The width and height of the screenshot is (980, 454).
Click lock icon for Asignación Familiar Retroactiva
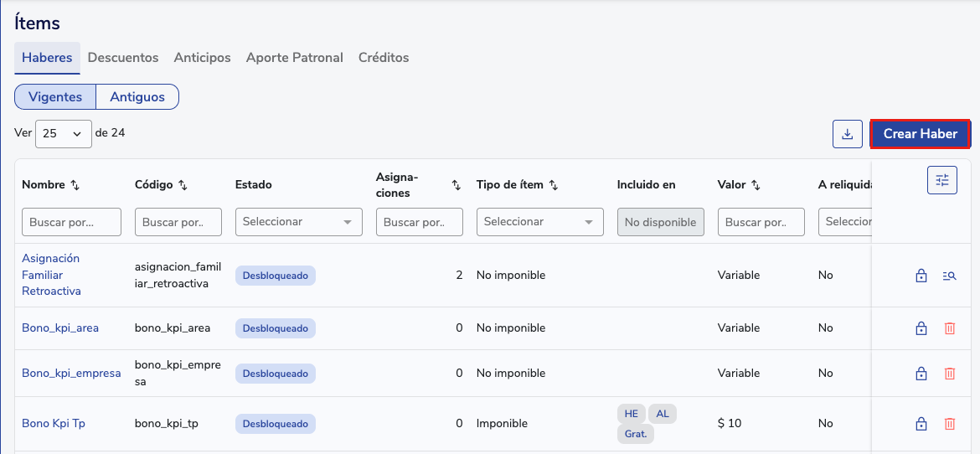[921, 276]
